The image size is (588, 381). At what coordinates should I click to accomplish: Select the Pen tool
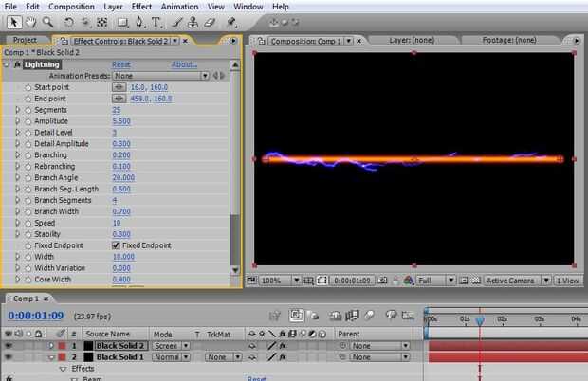[139, 22]
